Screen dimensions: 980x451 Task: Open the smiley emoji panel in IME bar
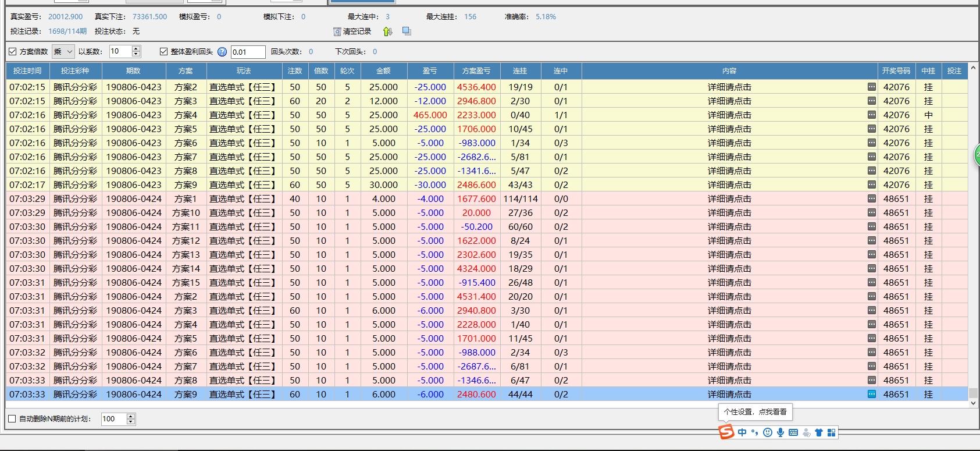[x=768, y=432]
